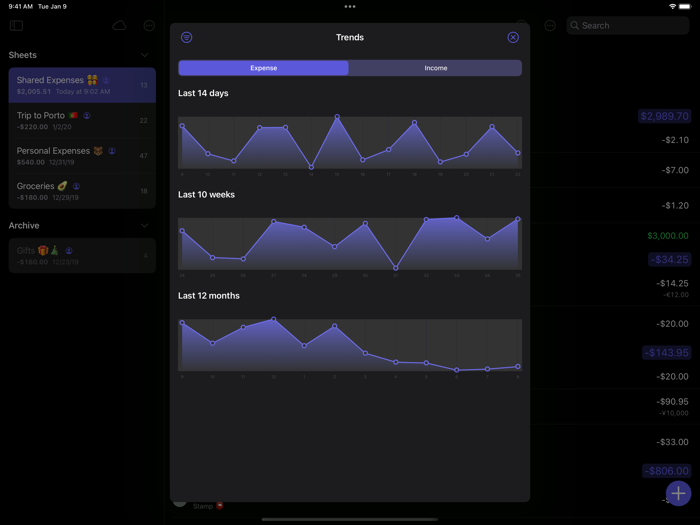This screenshot has height=525, width=700.
Task: Open the filter icon in Trends
Action: [187, 38]
